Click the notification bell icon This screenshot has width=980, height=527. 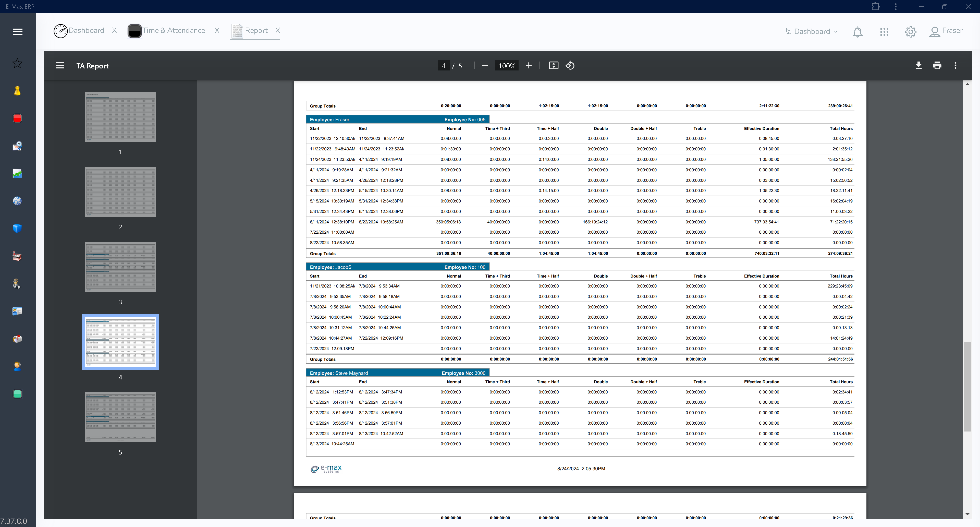(x=857, y=32)
